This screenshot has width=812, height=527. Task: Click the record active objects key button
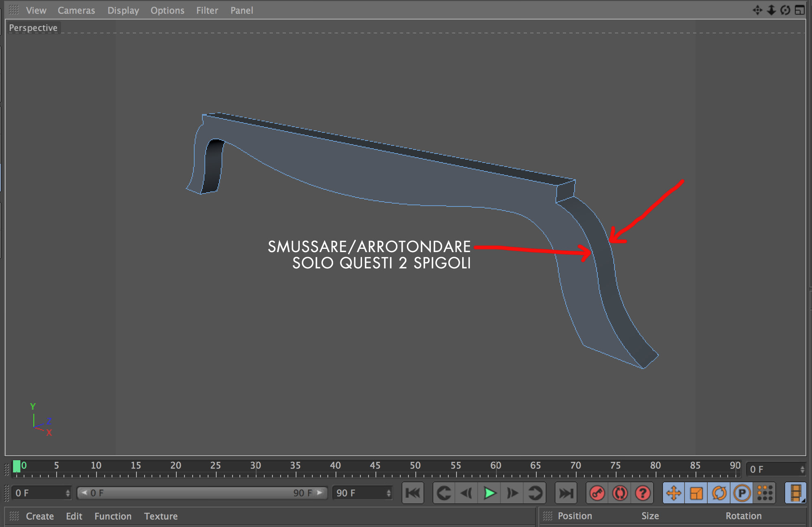point(597,493)
